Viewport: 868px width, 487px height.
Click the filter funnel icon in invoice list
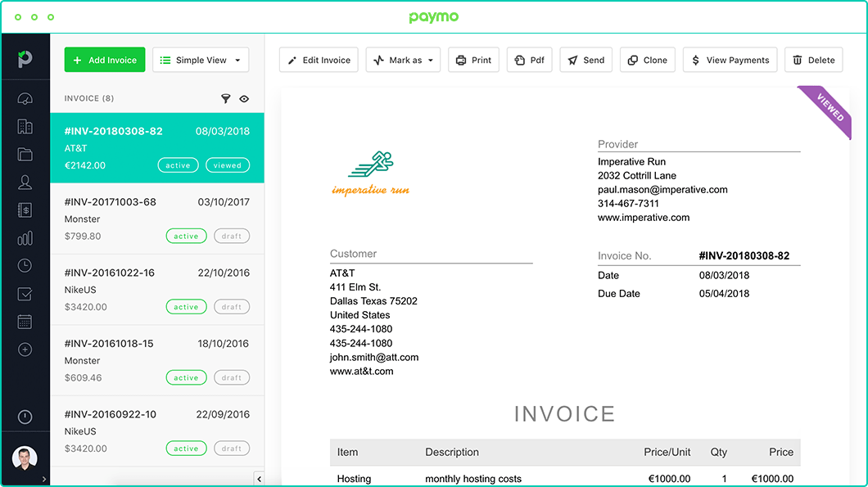[226, 98]
